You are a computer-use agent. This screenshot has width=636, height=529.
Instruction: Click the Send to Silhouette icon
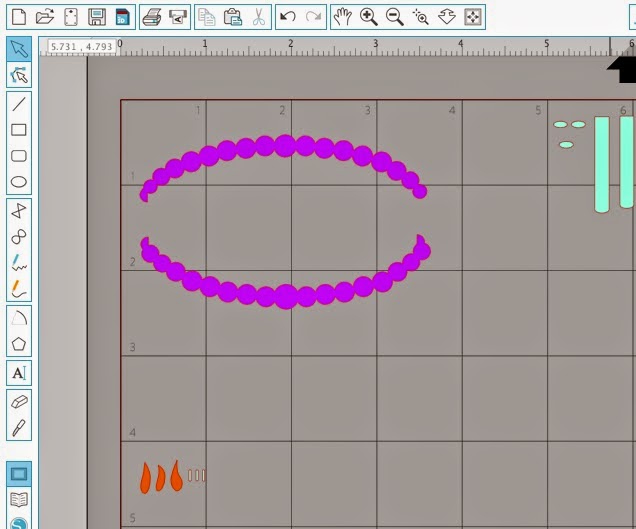tap(178, 17)
